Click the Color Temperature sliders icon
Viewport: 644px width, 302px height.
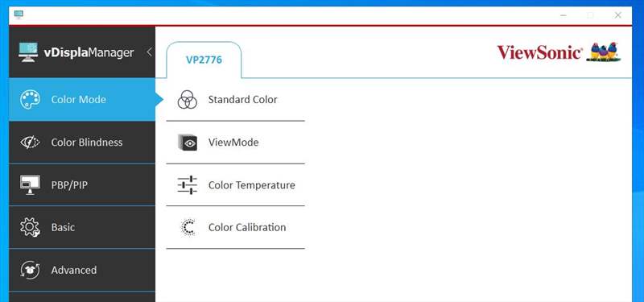pyautogui.click(x=188, y=185)
